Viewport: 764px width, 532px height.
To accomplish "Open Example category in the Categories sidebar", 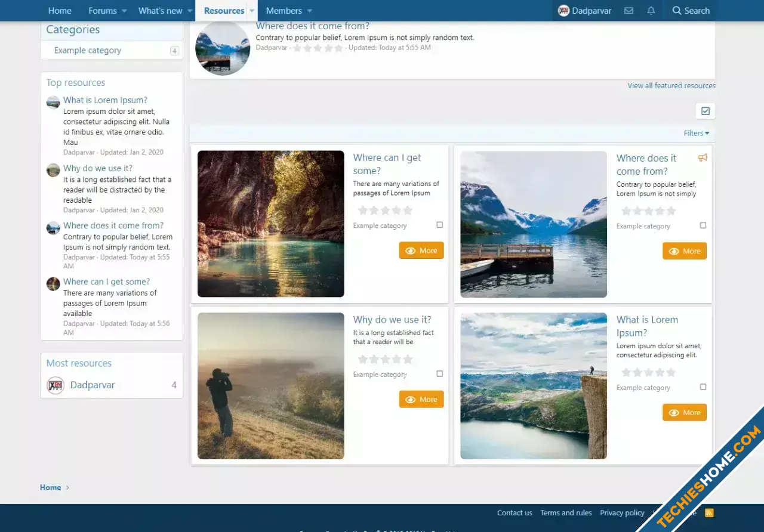I will pyautogui.click(x=88, y=51).
